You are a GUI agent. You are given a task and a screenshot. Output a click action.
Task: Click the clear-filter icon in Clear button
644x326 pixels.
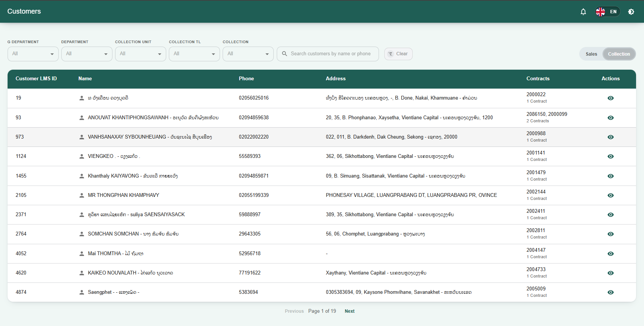click(391, 54)
